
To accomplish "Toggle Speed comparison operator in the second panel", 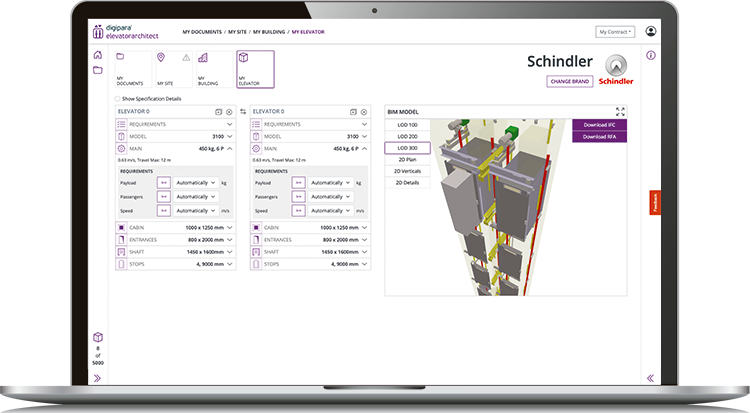I will [298, 211].
